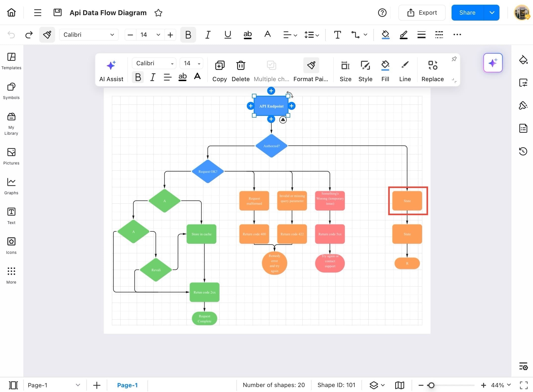Viewport: 533px width, 392px height.
Task: Open version history from right sidebar
Action: tap(523, 151)
